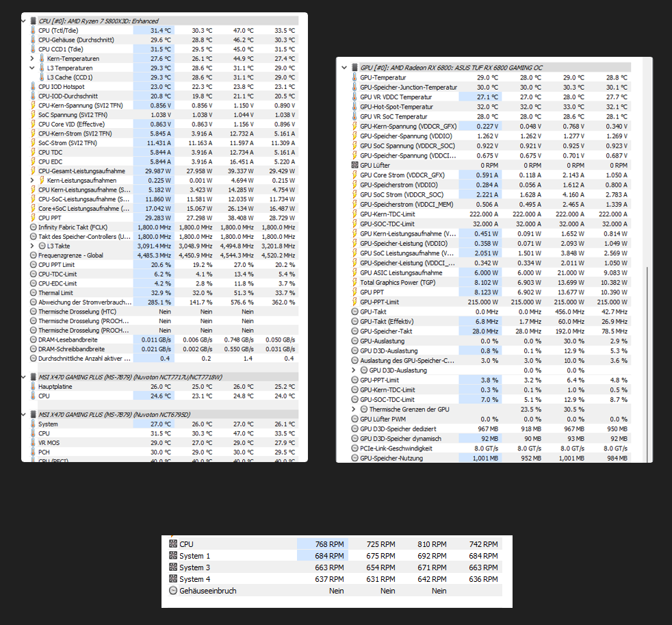Click fan icon beside GPU Lüfter
The width and height of the screenshot is (672, 625).
(354, 165)
